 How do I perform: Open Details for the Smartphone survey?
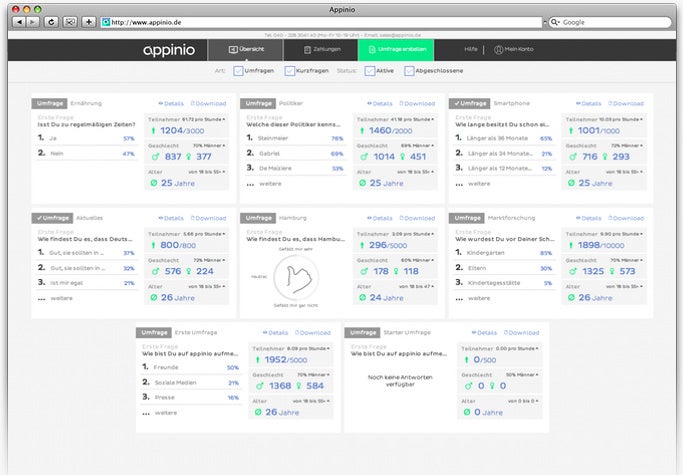(x=588, y=104)
